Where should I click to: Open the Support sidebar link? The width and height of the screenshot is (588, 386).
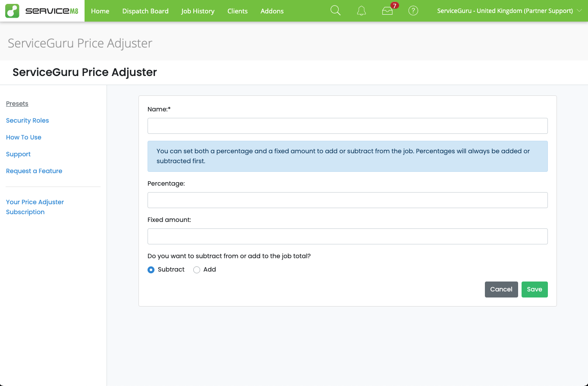point(18,154)
